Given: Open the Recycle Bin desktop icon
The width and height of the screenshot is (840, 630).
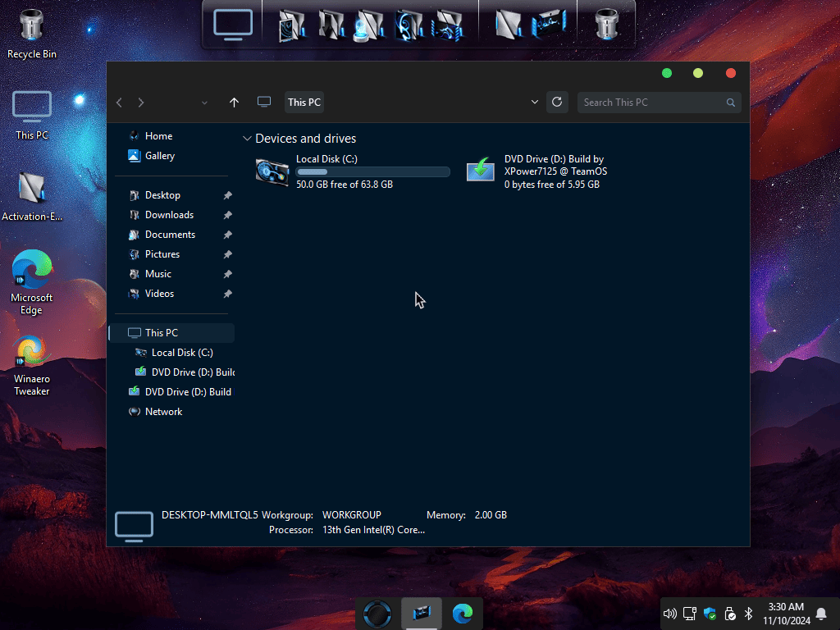Looking at the screenshot, I should click(x=32, y=34).
